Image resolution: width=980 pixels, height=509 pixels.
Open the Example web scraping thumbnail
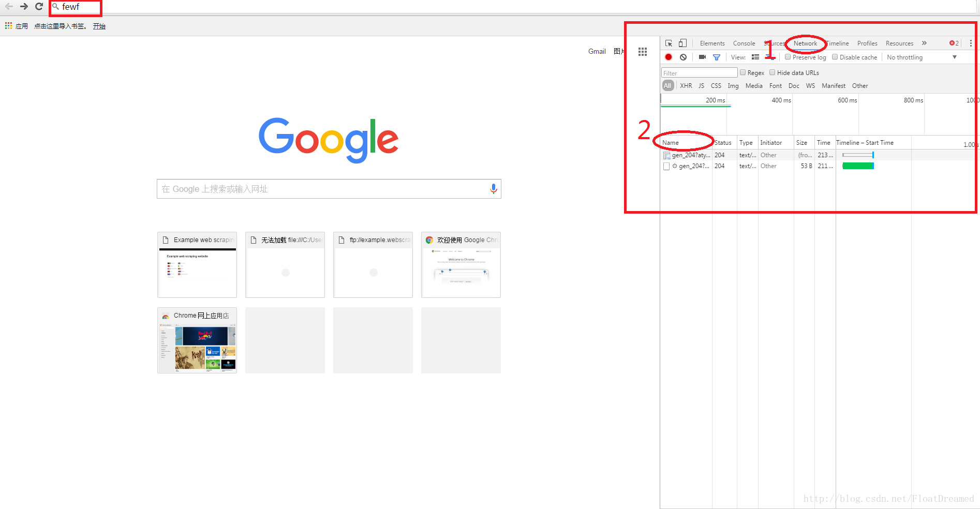coord(197,265)
